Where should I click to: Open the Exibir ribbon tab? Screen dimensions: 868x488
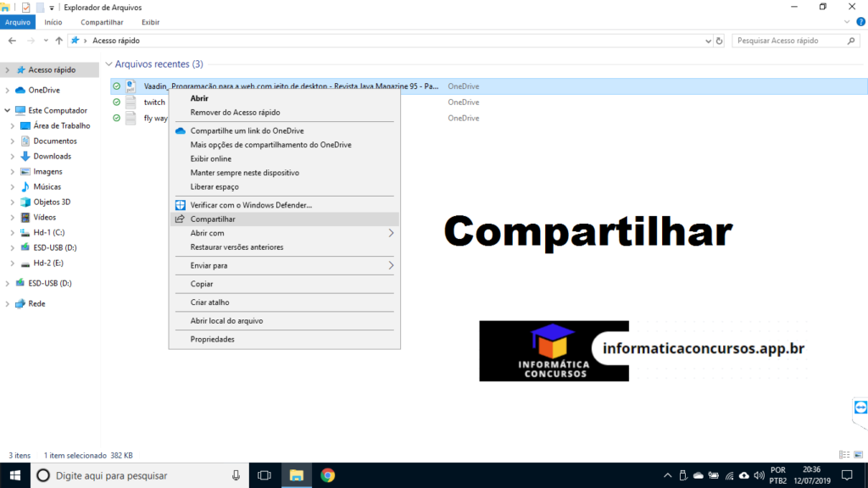tap(150, 22)
